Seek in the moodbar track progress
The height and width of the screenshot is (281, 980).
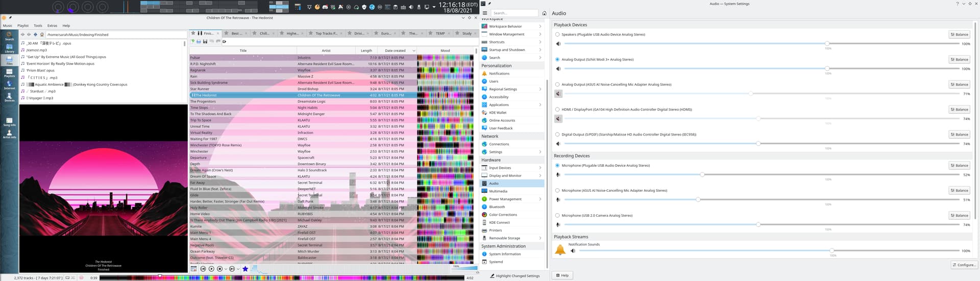coord(282,278)
